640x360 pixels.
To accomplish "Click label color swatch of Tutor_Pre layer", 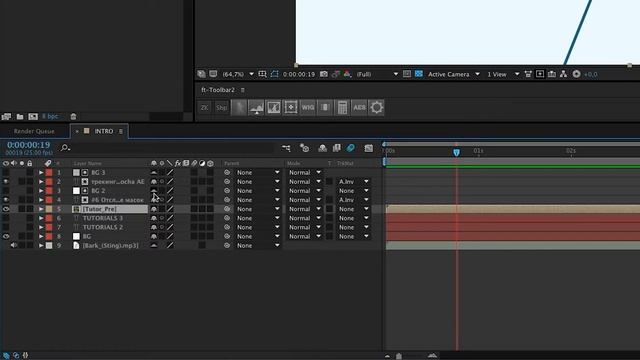I will (x=49, y=209).
